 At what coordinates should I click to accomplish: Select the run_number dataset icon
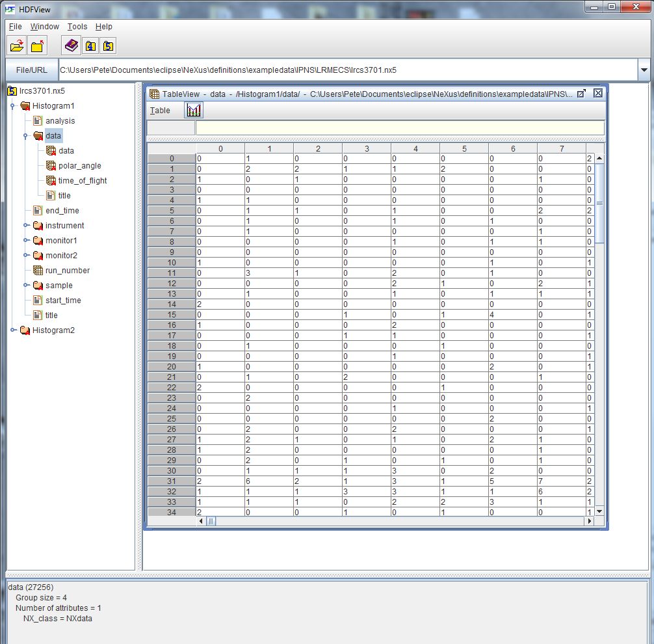38,270
